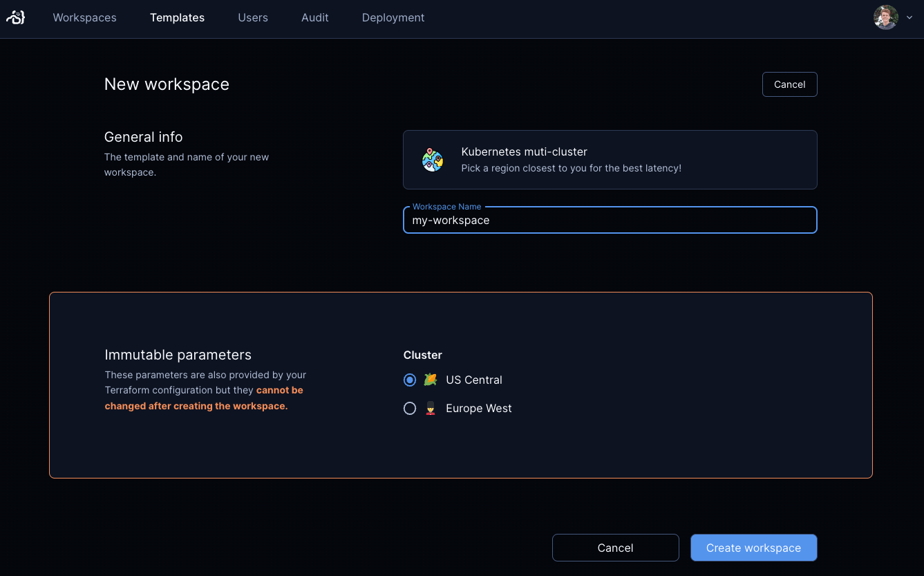Click the top Cancel button
Image resolution: width=924 pixels, height=576 pixels.
[789, 84]
